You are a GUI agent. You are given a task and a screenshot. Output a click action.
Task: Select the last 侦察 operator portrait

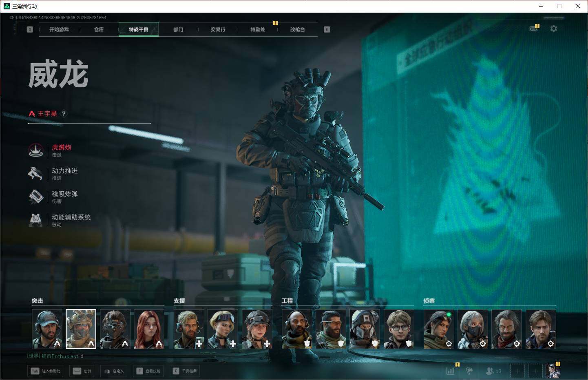pos(541,329)
